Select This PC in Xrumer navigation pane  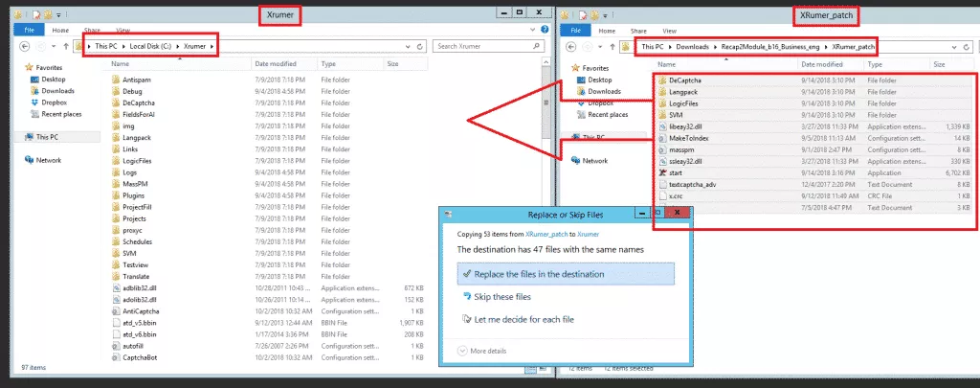click(x=46, y=137)
